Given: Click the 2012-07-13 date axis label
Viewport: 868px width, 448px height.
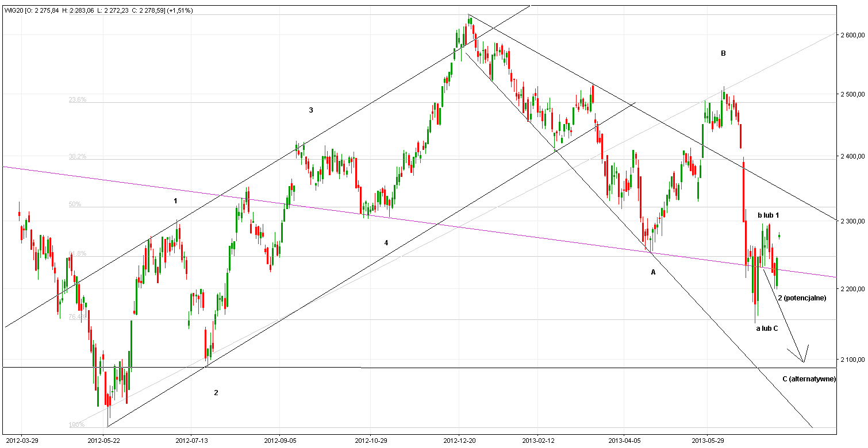Looking at the screenshot, I should (191, 441).
